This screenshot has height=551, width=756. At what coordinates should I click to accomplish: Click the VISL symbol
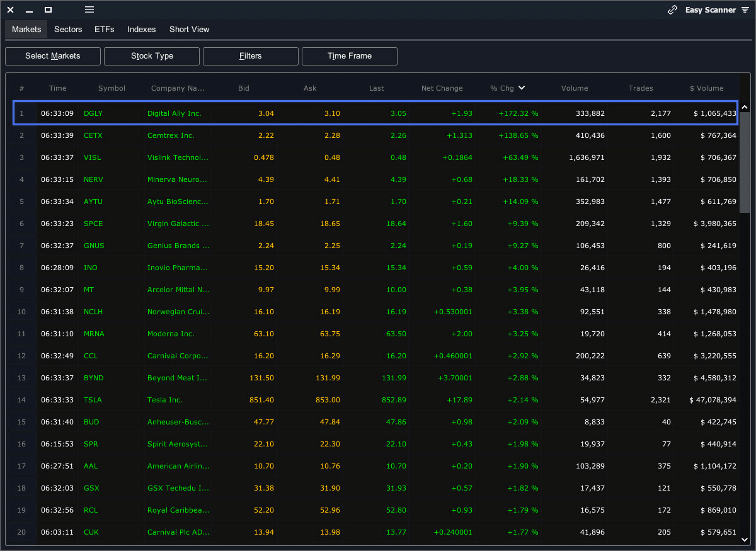[x=92, y=157]
